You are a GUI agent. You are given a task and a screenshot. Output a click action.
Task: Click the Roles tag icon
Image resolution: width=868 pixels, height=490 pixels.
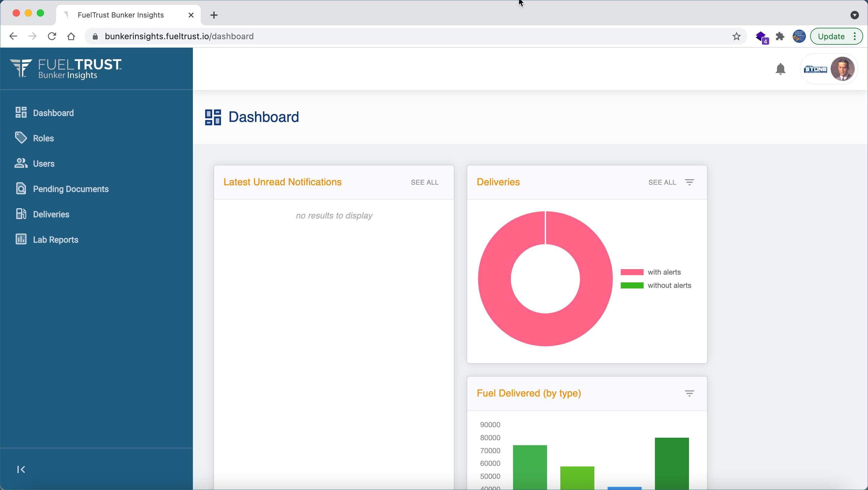(x=21, y=138)
